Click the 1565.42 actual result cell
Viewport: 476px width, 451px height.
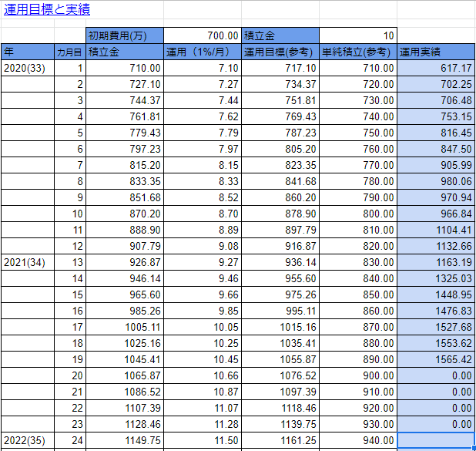point(435,359)
